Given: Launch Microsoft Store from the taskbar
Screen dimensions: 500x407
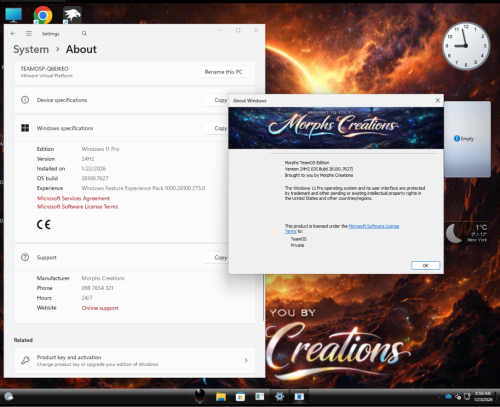Looking at the screenshot, I should 240,396.
